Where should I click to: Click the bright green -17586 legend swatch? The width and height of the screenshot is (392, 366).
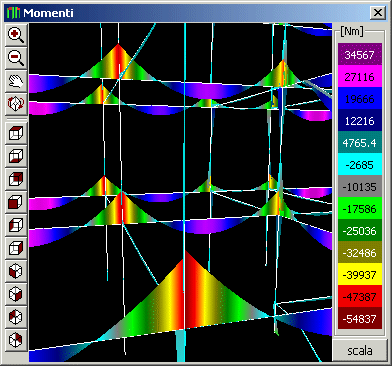coord(360,209)
